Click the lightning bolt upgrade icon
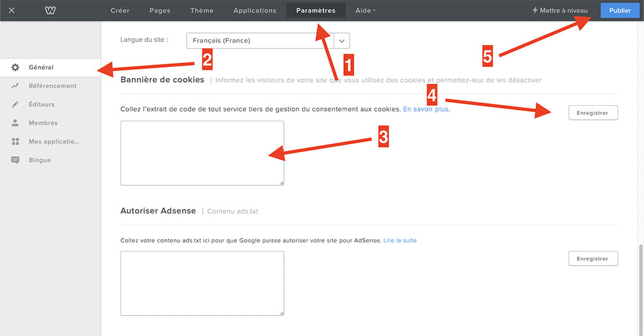 tap(535, 10)
